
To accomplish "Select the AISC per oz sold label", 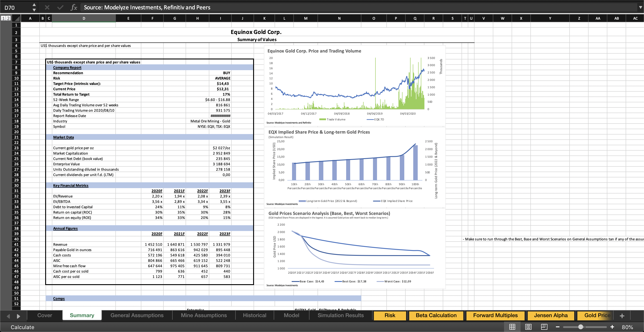I will [66, 277].
